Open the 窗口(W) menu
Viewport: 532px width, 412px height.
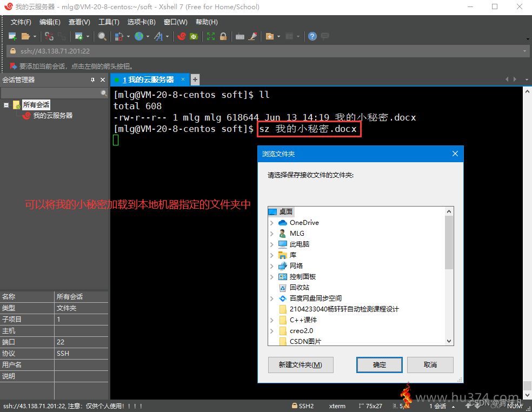[x=175, y=22]
